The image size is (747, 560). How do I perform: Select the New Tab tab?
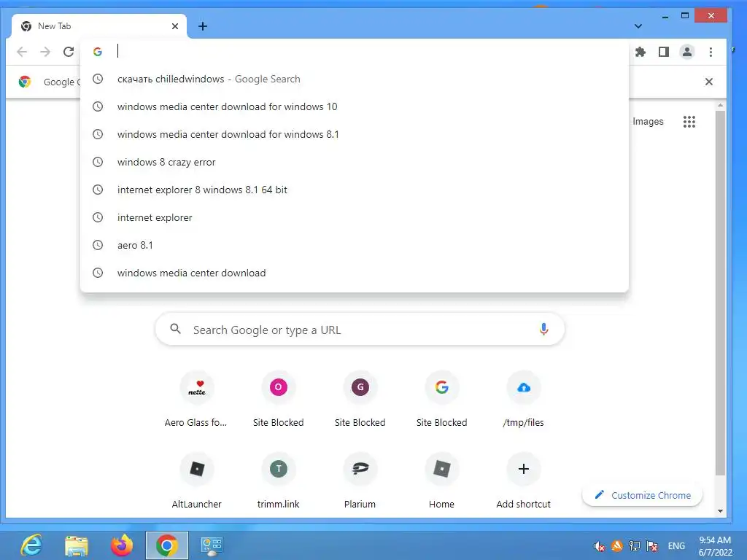99,26
